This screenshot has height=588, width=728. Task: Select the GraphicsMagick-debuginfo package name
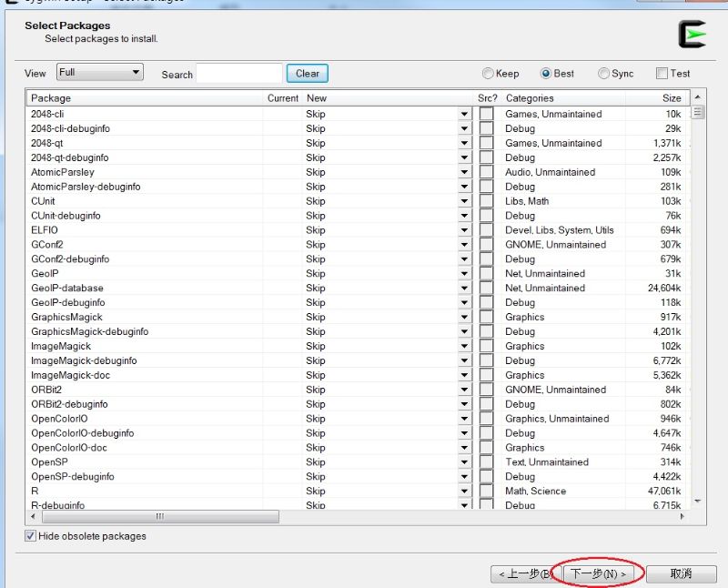click(89, 331)
